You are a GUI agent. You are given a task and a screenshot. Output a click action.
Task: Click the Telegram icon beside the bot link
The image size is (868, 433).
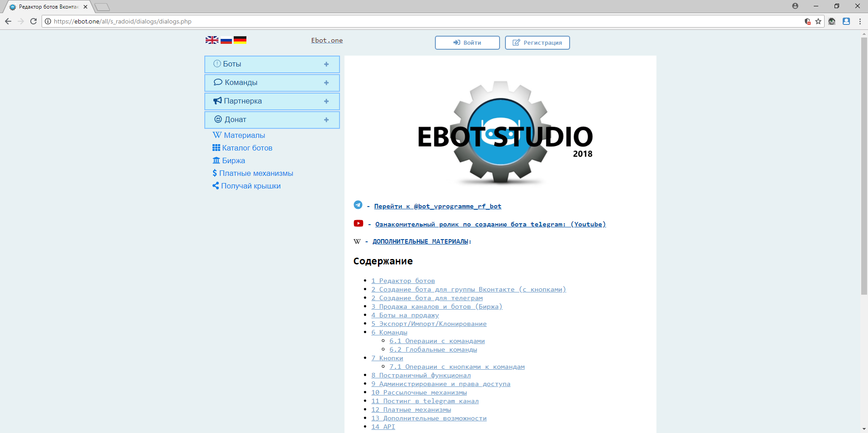tap(358, 205)
